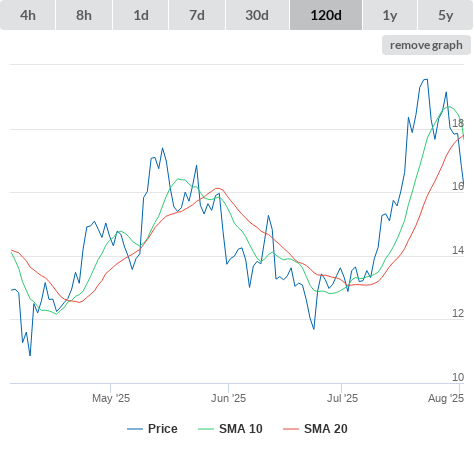The height and width of the screenshot is (455, 474).
Task: Switch to the 1d time range
Action: tap(141, 15)
